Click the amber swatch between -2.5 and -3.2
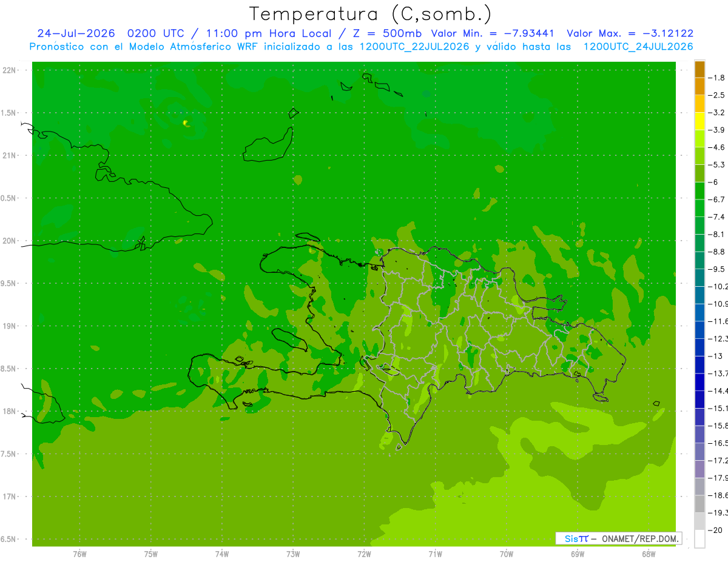Viewport: 728px width, 562px height. coord(699,104)
